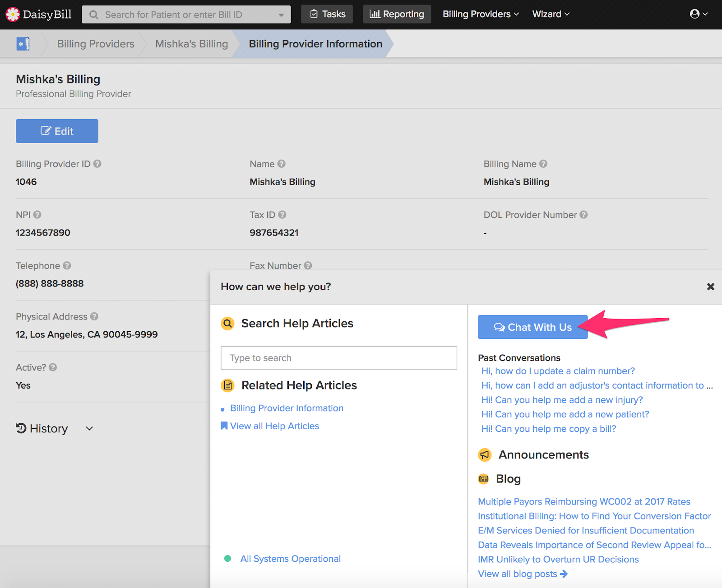Open conversation about adding a new patient
Viewport: 722px width, 588px height.
point(565,414)
